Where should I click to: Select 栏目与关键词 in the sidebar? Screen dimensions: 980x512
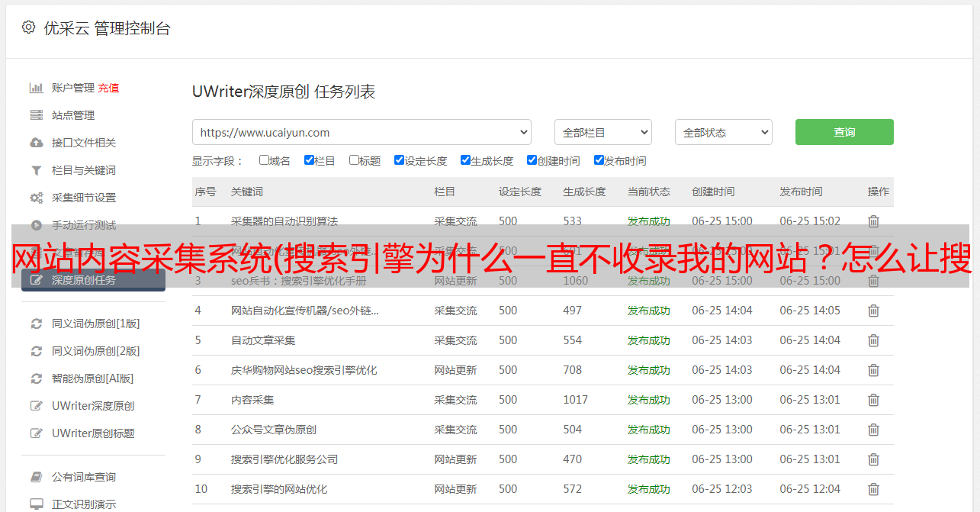[84, 170]
